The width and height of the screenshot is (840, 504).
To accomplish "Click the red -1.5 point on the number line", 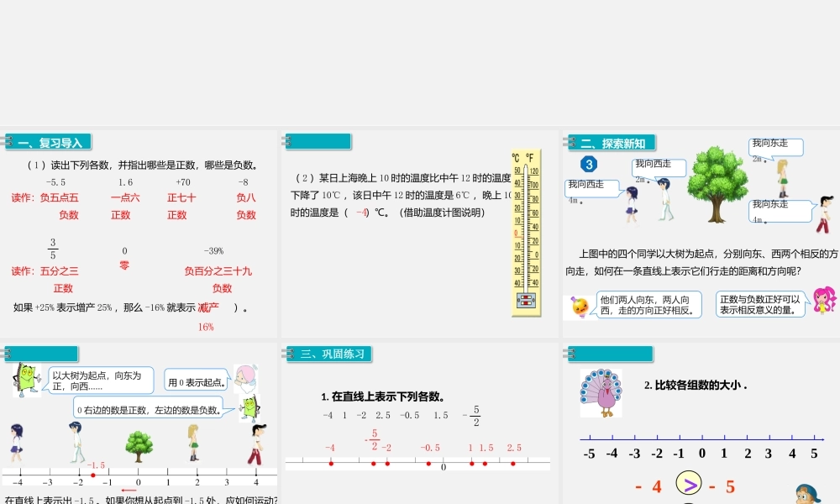I will tap(93, 475).
